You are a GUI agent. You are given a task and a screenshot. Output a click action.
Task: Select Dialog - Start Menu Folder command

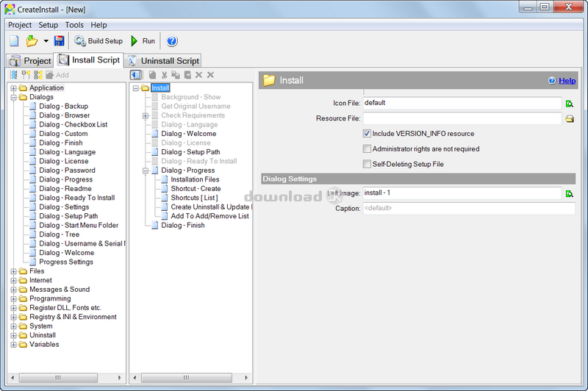[79, 226]
